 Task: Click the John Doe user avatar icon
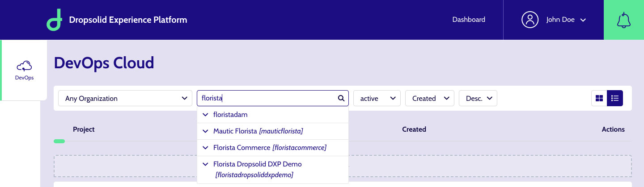[x=530, y=20]
